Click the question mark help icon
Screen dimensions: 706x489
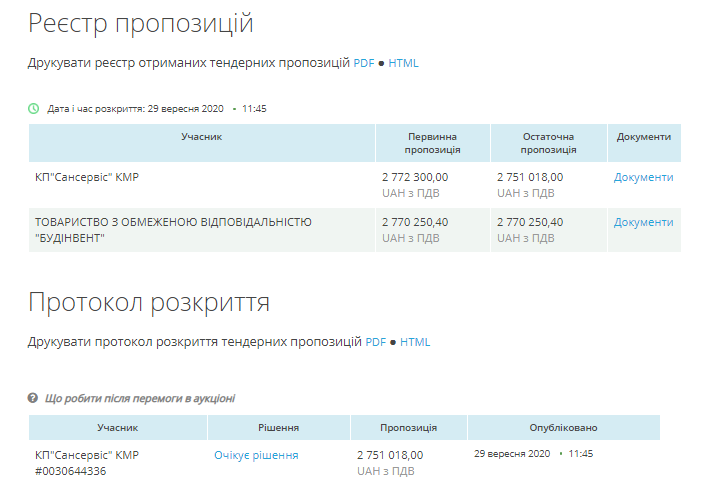(x=32, y=398)
